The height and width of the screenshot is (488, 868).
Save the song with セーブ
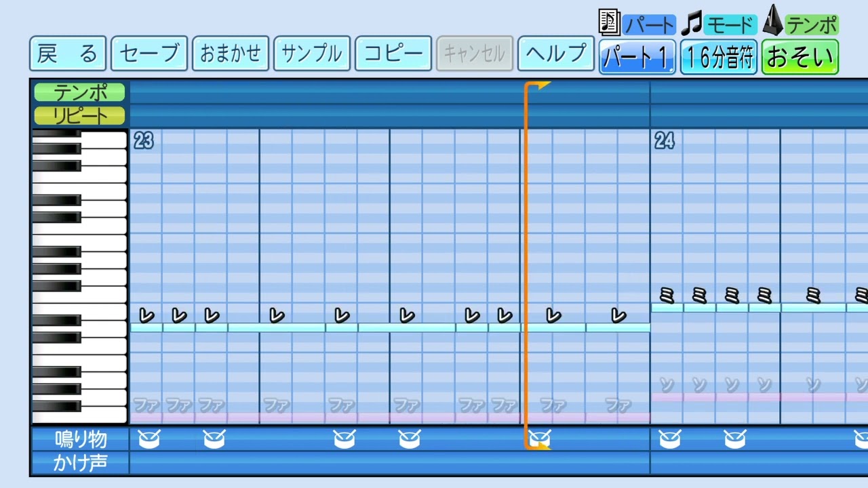click(x=149, y=54)
